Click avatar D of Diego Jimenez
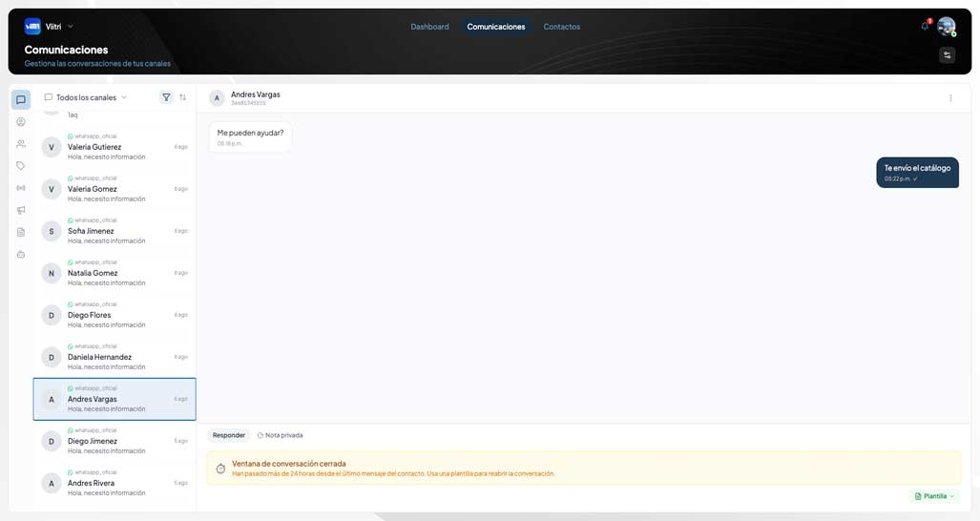Viewport: 980px width, 521px height. pos(52,441)
